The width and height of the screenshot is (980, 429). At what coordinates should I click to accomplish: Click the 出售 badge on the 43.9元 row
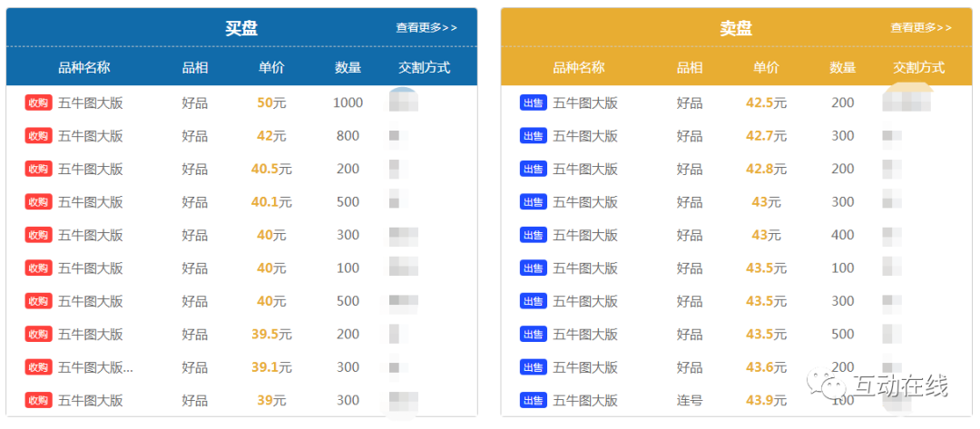pyautogui.click(x=534, y=400)
